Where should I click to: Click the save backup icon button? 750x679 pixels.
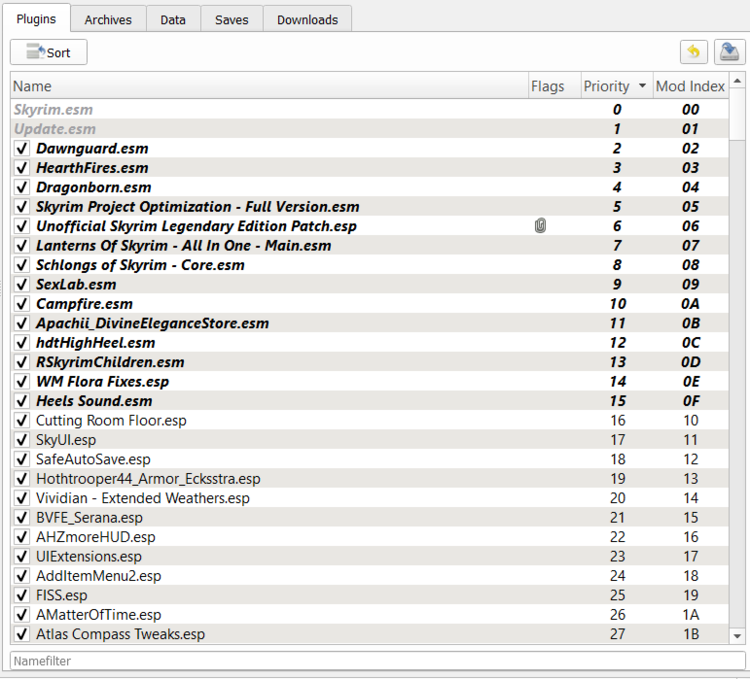(729, 52)
